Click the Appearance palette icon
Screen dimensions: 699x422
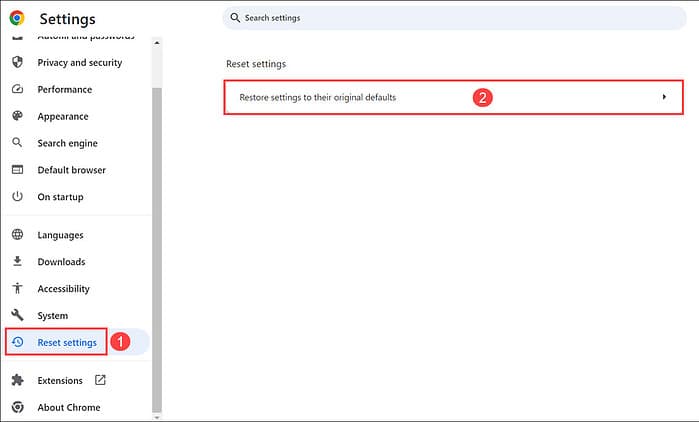click(17, 116)
